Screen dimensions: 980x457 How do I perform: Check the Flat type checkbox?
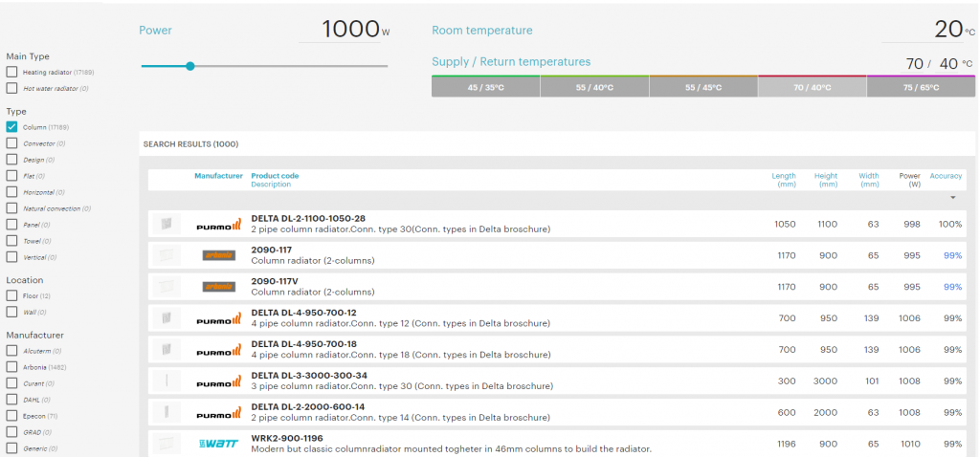11,175
